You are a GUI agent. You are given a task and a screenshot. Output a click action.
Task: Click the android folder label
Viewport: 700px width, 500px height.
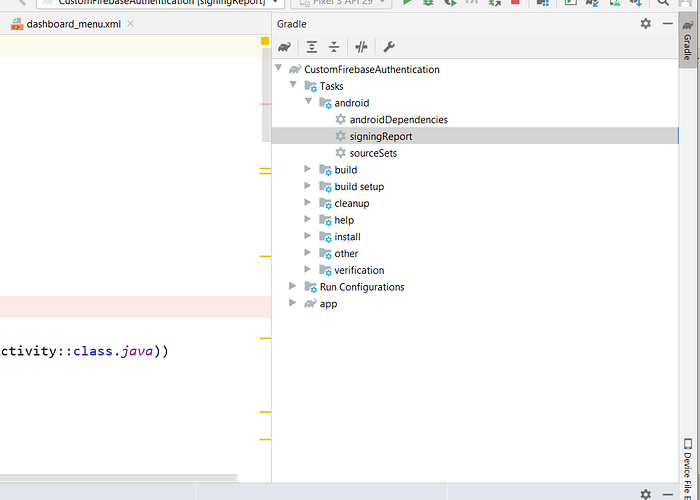coord(352,103)
